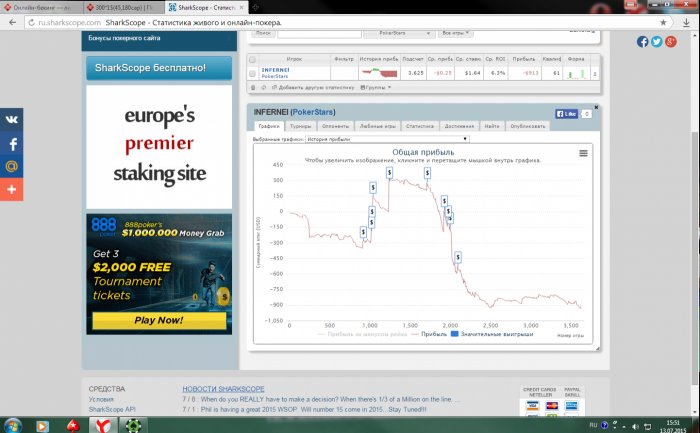Click the 'Прибыль' column header
The width and height of the screenshot is (700, 433).
pos(524,59)
